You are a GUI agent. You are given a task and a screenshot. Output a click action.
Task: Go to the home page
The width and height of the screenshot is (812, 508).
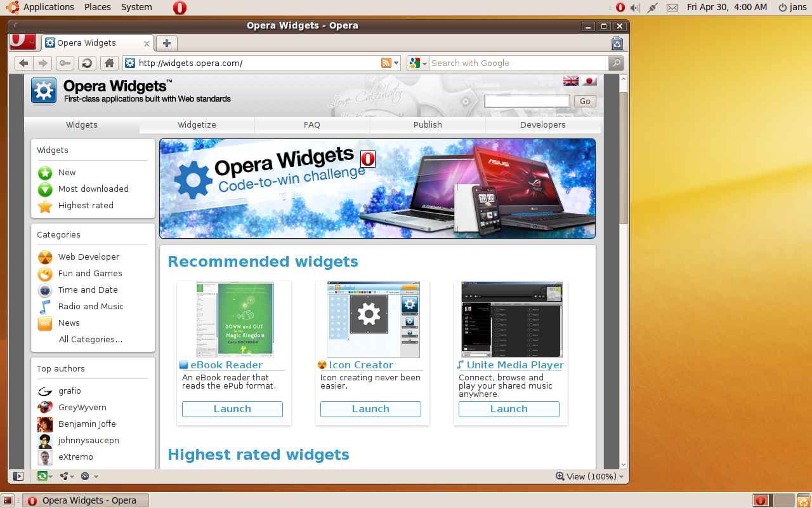click(109, 63)
